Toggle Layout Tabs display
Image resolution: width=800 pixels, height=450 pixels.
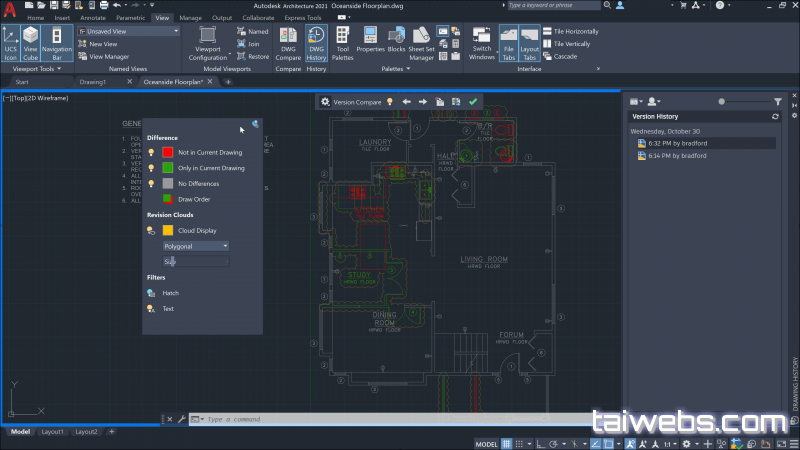click(530, 44)
